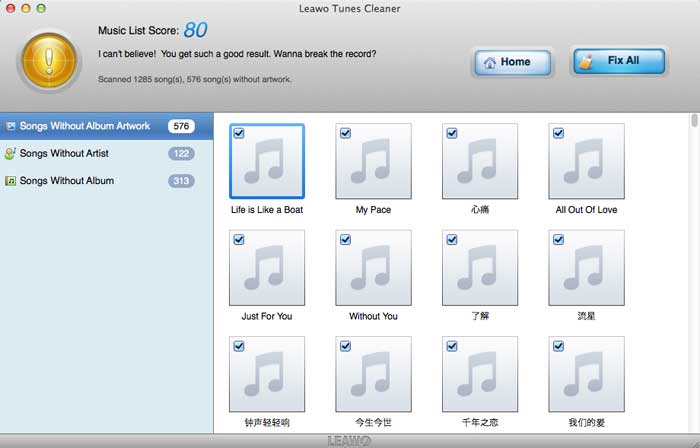Select the My Pace artwork thumbnail
This screenshot has width=700, height=448.
(x=374, y=161)
